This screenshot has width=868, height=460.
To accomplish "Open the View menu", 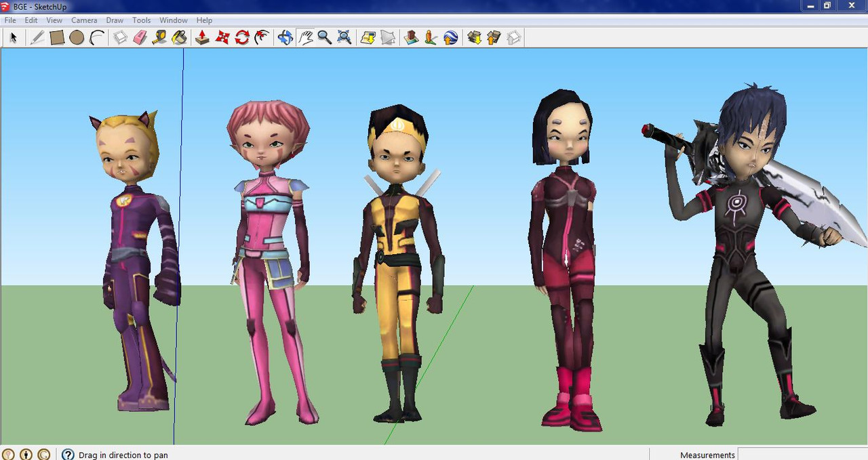I will 54,20.
